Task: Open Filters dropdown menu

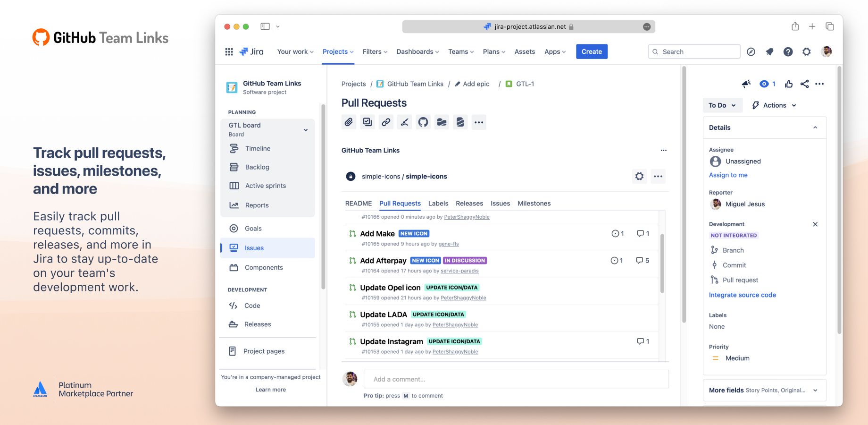Action: click(x=375, y=52)
